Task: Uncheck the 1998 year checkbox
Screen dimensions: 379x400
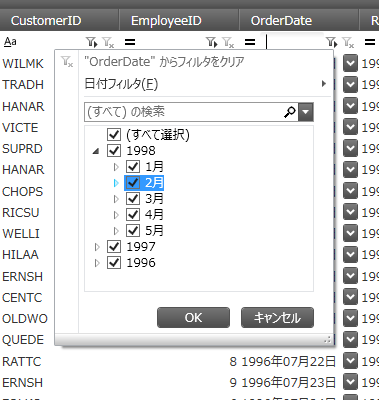Action: (x=114, y=151)
